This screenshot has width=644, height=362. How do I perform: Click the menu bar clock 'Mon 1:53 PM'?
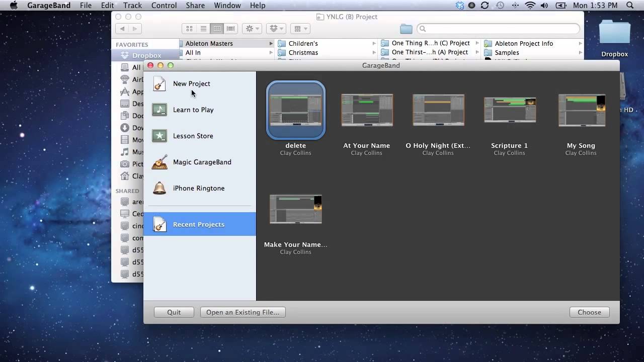click(595, 6)
